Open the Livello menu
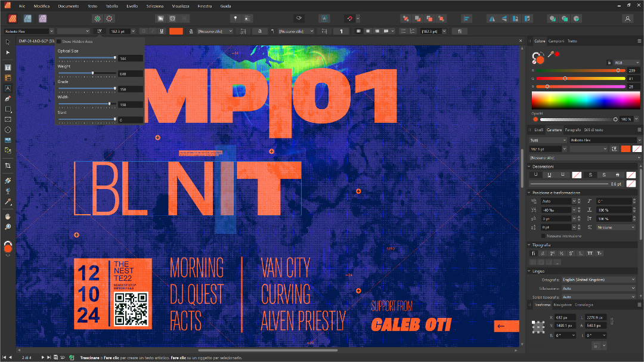The image size is (644, 362). coord(132,6)
